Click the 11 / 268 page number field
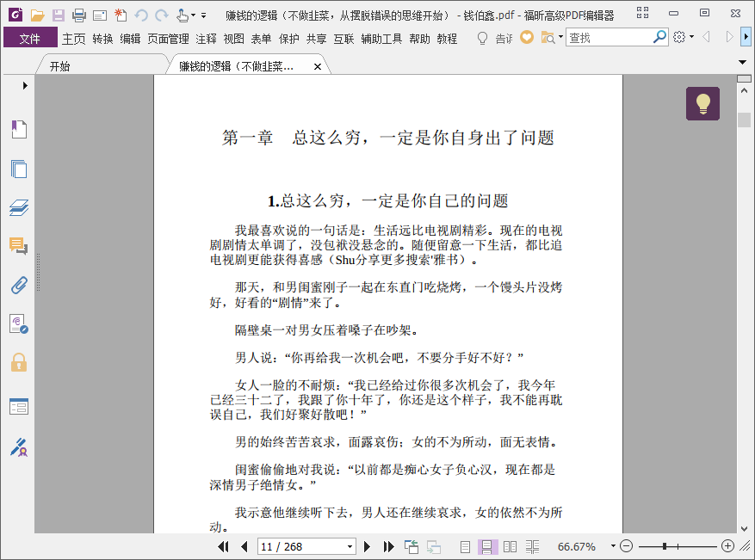This screenshot has height=560, width=755. pyautogui.click(x=301, y=546)
